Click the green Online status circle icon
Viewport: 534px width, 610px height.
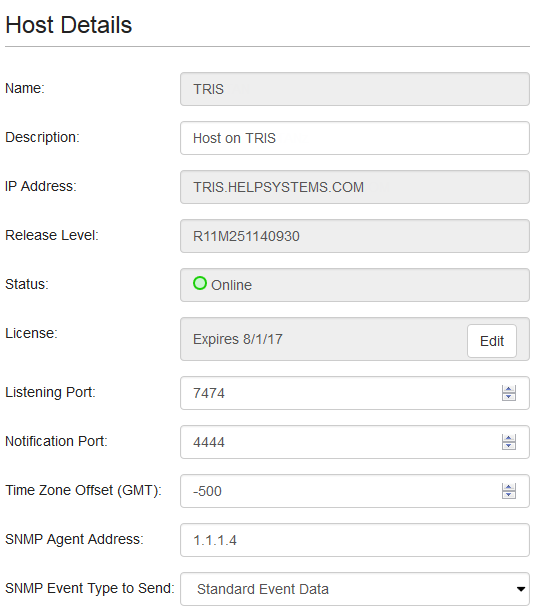click(200, 283)
